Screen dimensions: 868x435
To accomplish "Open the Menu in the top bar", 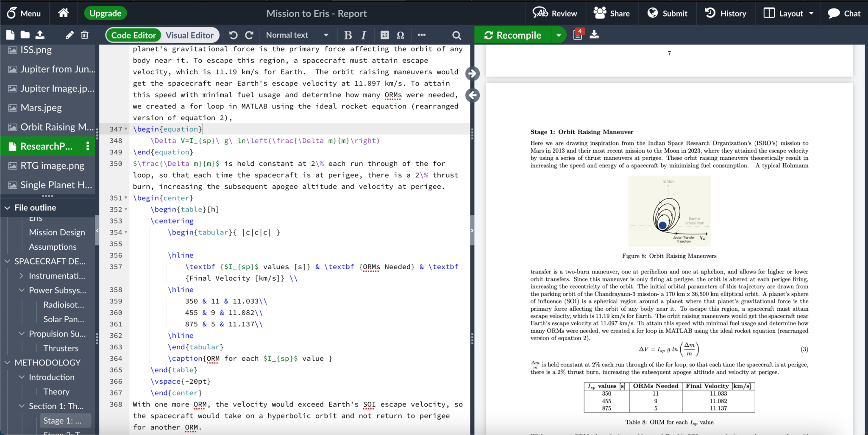I will pyautogui.click(x=24, y=13).
